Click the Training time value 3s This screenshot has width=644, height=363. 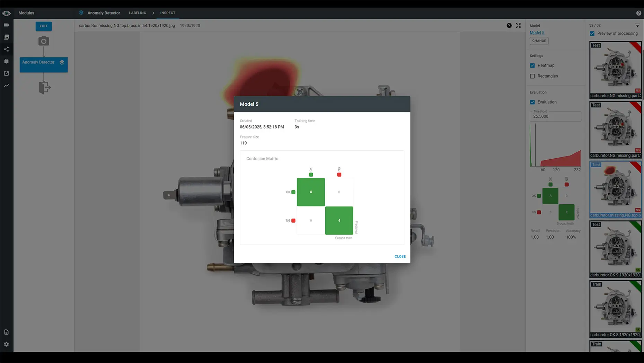point(297,127)
